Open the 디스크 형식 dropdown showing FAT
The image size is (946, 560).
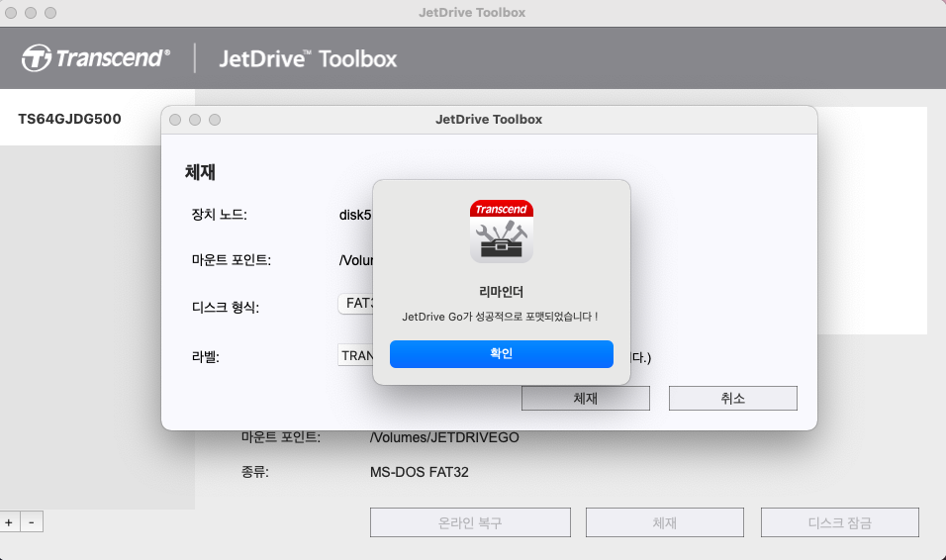(356, 303)
